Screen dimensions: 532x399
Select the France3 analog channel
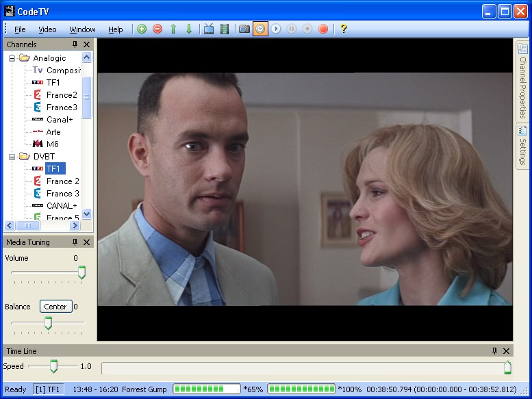(62, 107)
